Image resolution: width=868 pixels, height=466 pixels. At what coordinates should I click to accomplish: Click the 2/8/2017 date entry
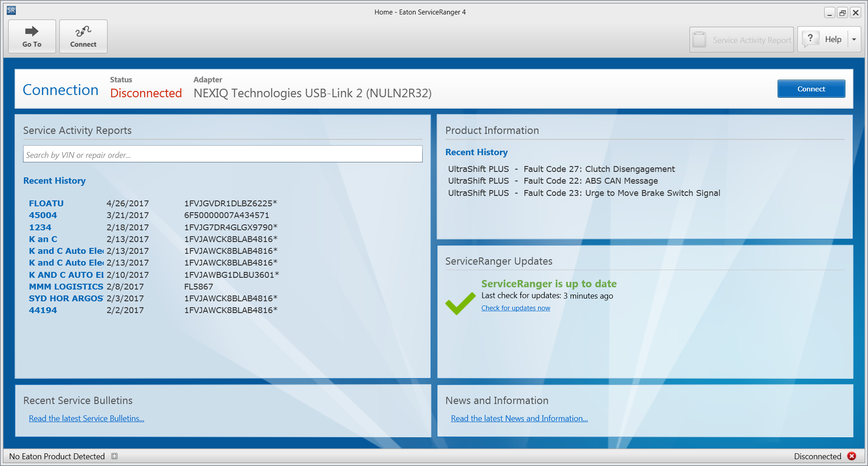pyautogui.click(x=125, y=287)
